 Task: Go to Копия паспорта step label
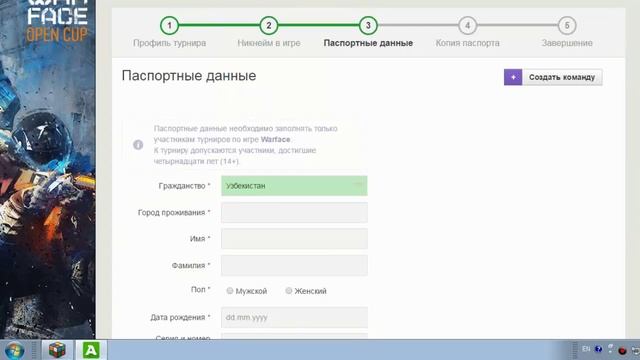467,43
